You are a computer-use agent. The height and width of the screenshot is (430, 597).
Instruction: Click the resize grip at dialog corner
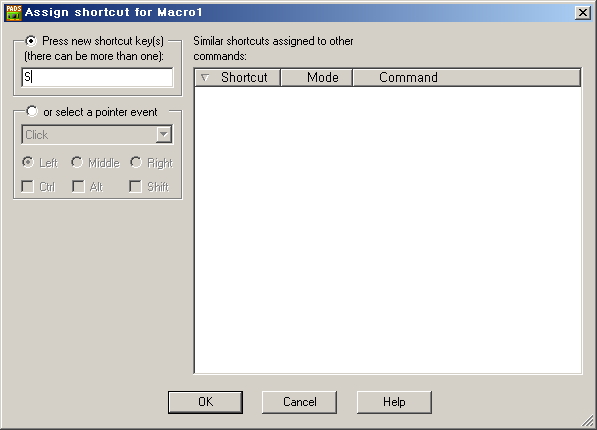tap(588, 422)
